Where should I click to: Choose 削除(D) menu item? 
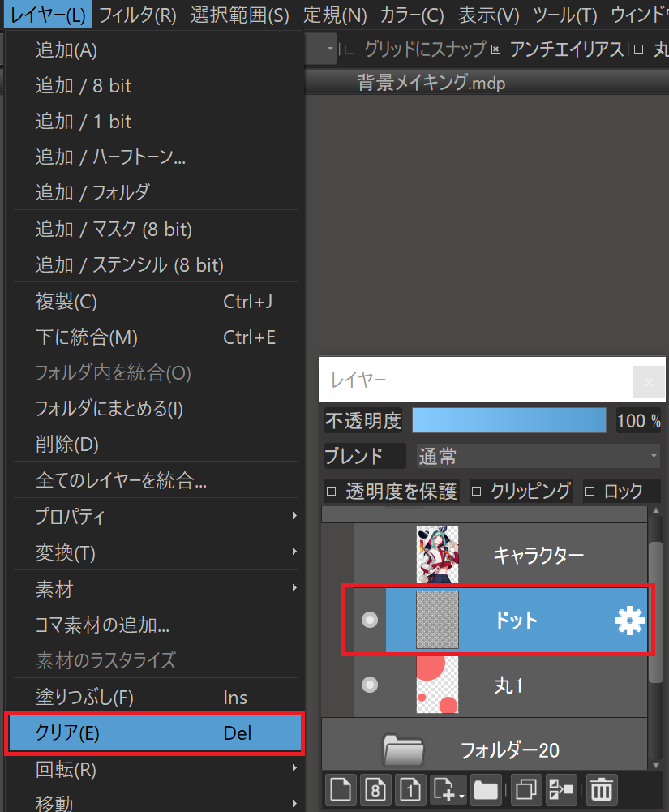point(155,444)
